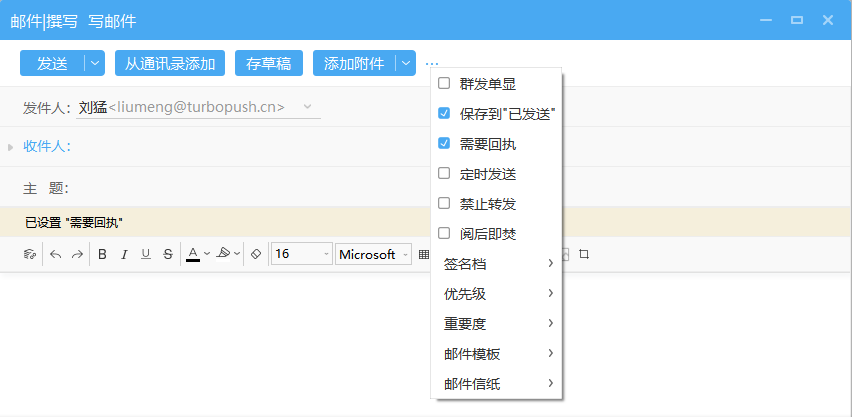Toggle italic text formatting
852x417 pixels.
[x=124, y=254]
